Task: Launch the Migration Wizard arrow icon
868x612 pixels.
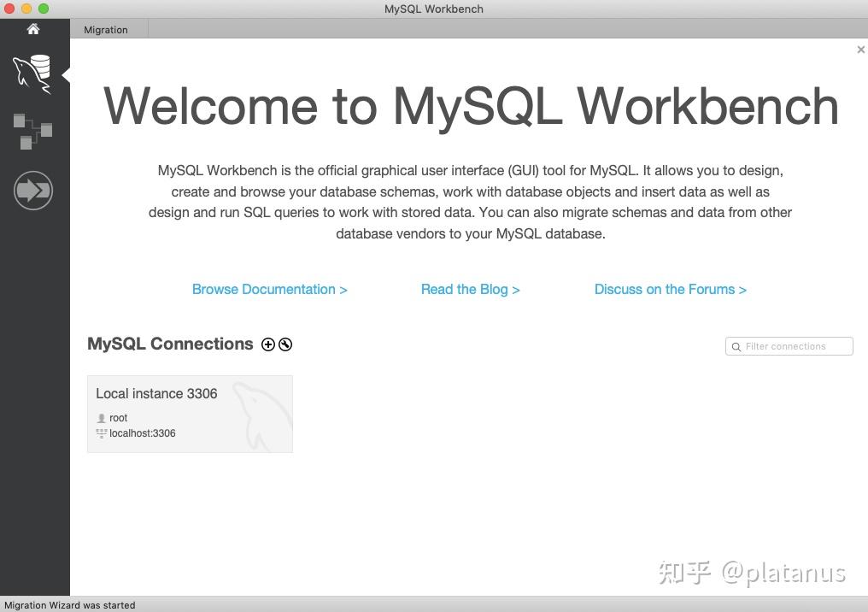Action: pos(33,190)
